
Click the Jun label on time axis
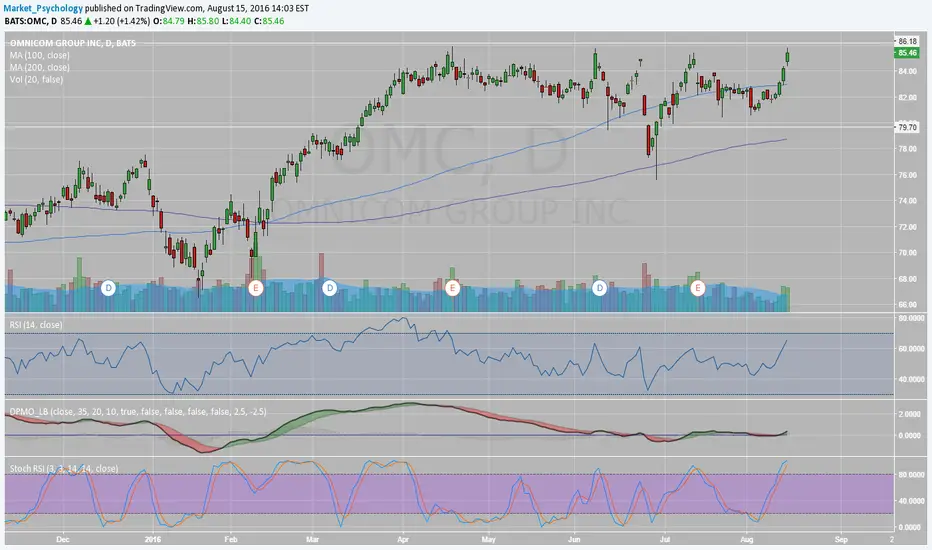click(574, 540)
